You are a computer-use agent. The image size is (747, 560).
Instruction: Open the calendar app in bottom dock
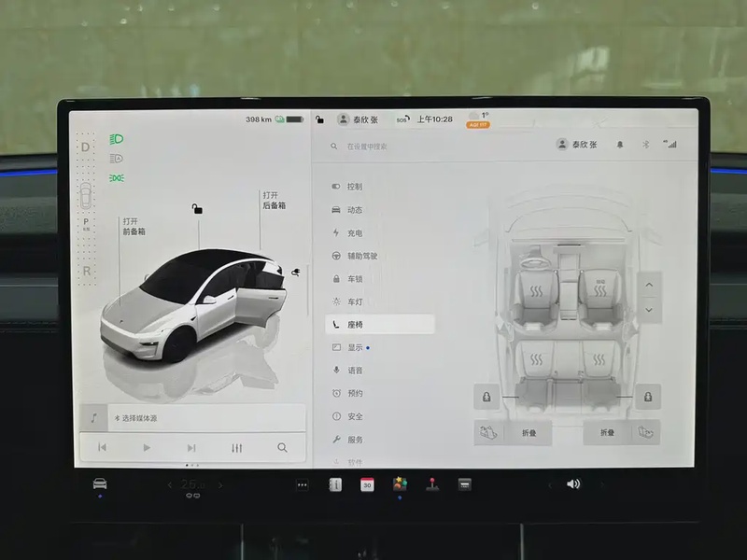pyautogui.click(x=367, y=484)
